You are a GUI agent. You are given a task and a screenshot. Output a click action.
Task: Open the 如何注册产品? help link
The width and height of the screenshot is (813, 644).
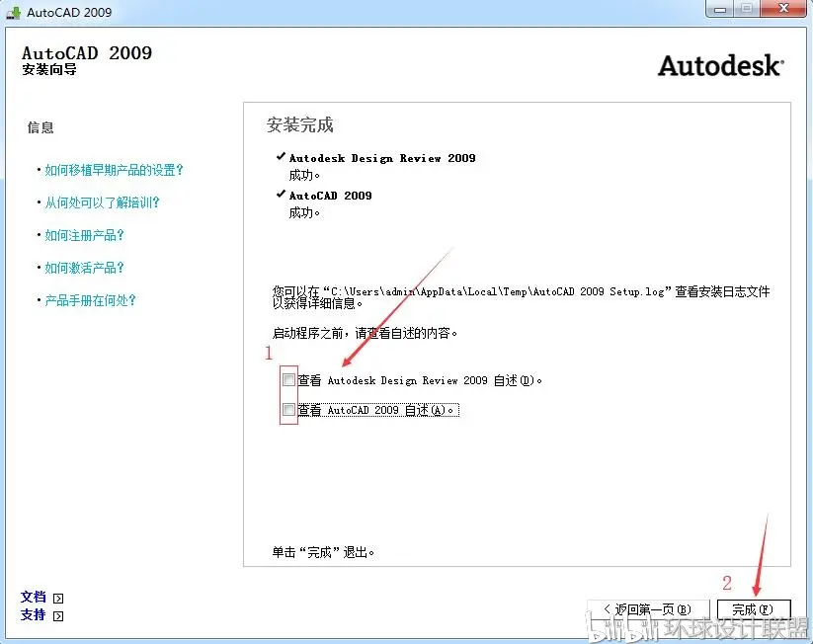click(x=84, y=235)
